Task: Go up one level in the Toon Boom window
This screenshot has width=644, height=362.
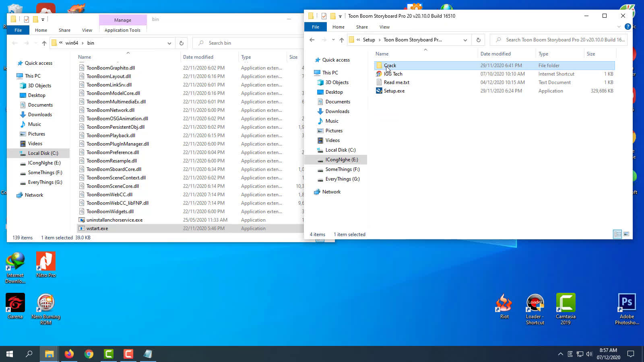Action: click(341, 40)
